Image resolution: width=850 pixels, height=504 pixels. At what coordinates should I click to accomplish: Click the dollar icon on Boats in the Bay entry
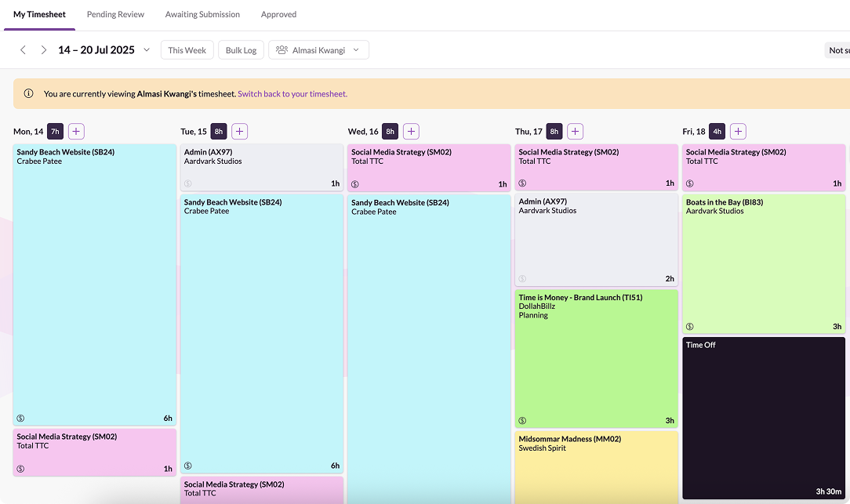tap(688, 326)
